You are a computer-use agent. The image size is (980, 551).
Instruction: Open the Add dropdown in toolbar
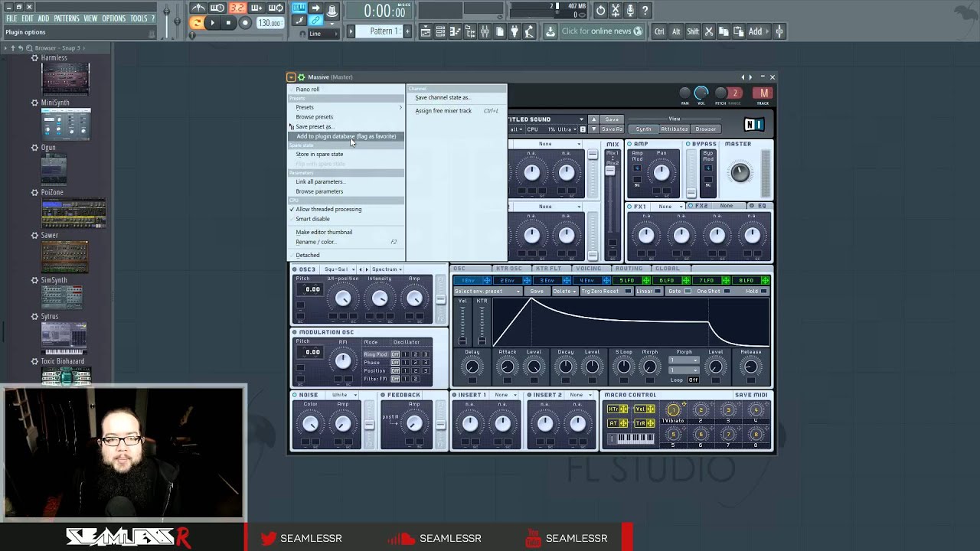click(758, 31)
